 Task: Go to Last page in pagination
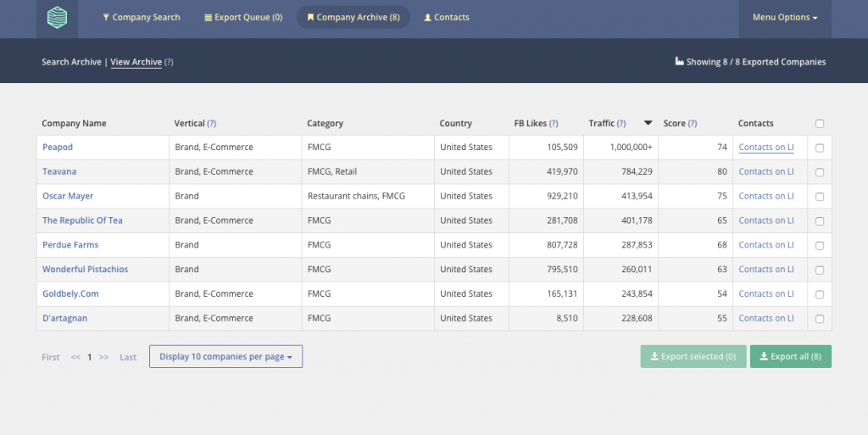click(128, 357)
